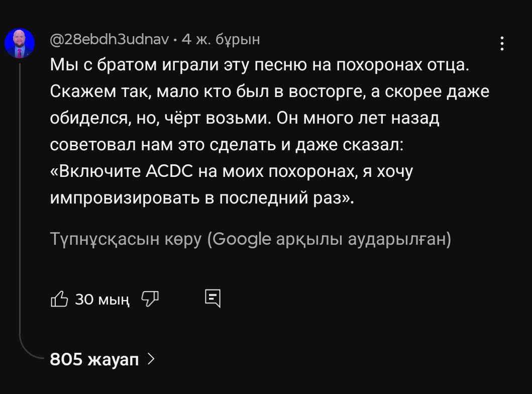Open the @28ebdh3udnav channel link
The image size is (532, 394).
[111, 39]
